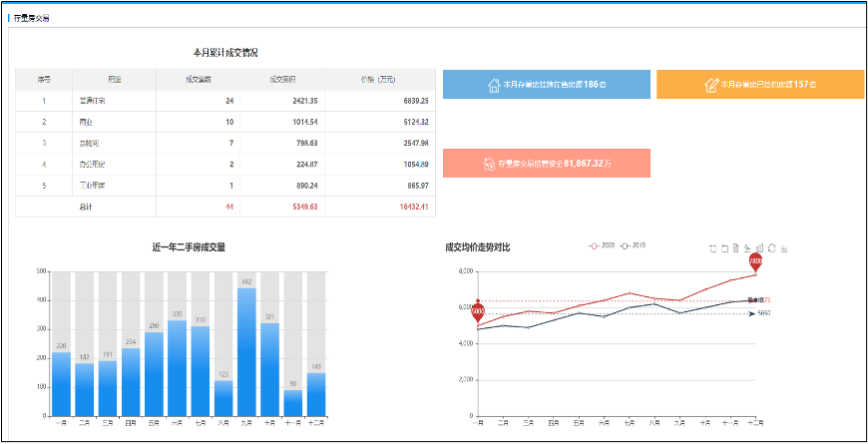Click house icon on blue listing card
This screenshot has height=444, width=868.
493,85
